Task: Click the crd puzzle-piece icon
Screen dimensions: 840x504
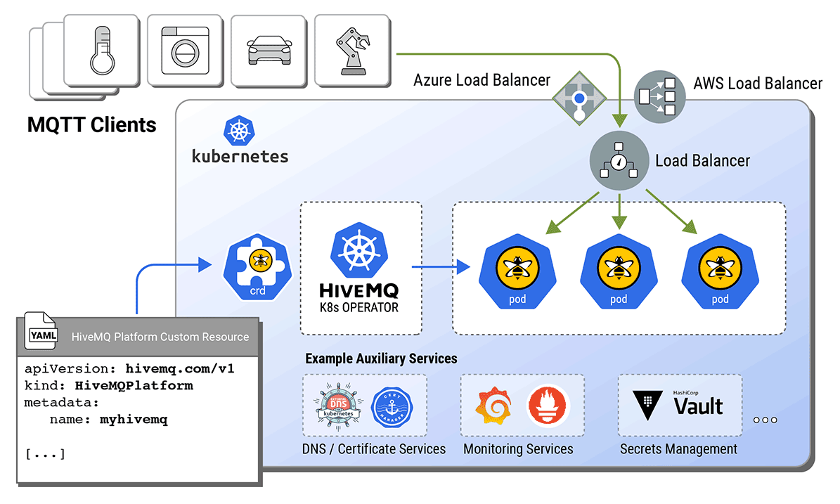Action: pyautogui.click(x=258, y=266)
